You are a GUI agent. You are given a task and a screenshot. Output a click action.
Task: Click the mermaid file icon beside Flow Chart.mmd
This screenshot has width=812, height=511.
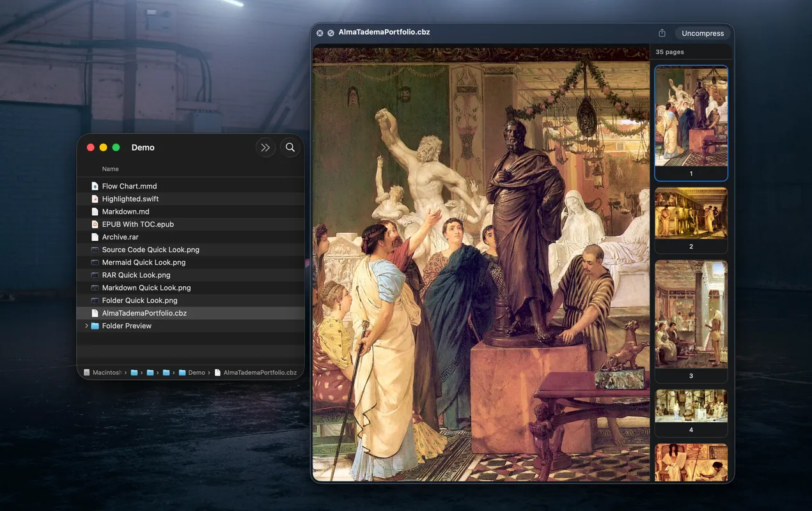pos(95,185)
